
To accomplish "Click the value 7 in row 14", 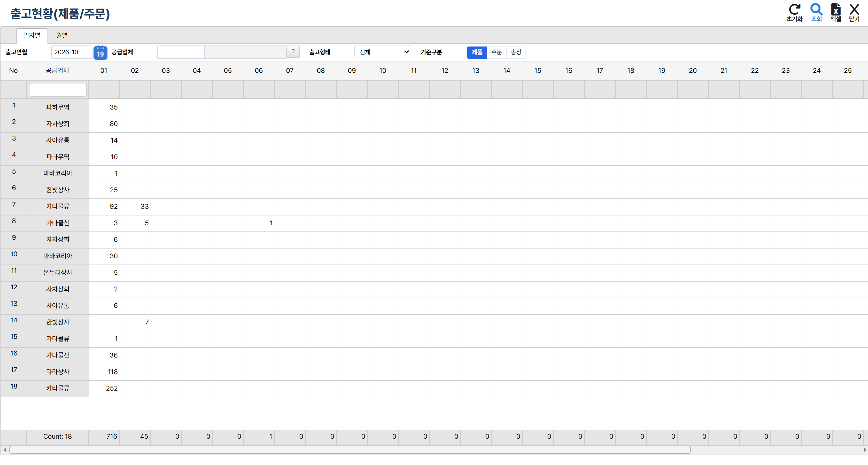I will tap(146, 322).
